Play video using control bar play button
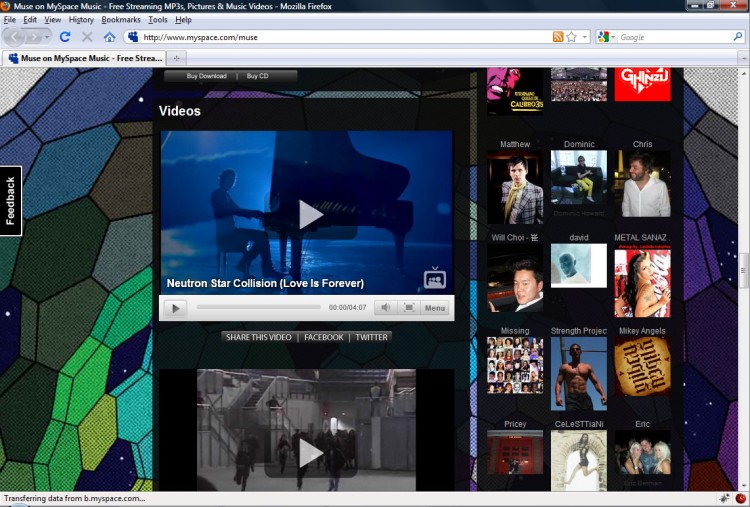Screen dimensions: 750x507 coord(175,308)
